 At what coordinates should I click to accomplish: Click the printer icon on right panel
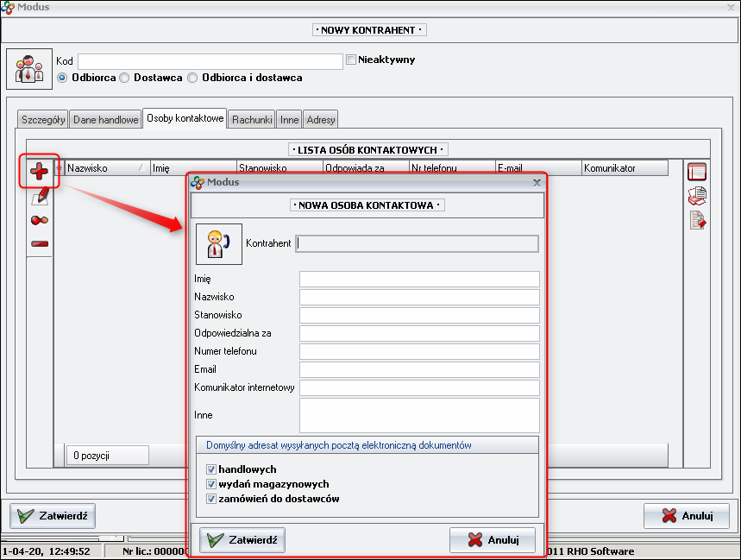pos(697,197)
